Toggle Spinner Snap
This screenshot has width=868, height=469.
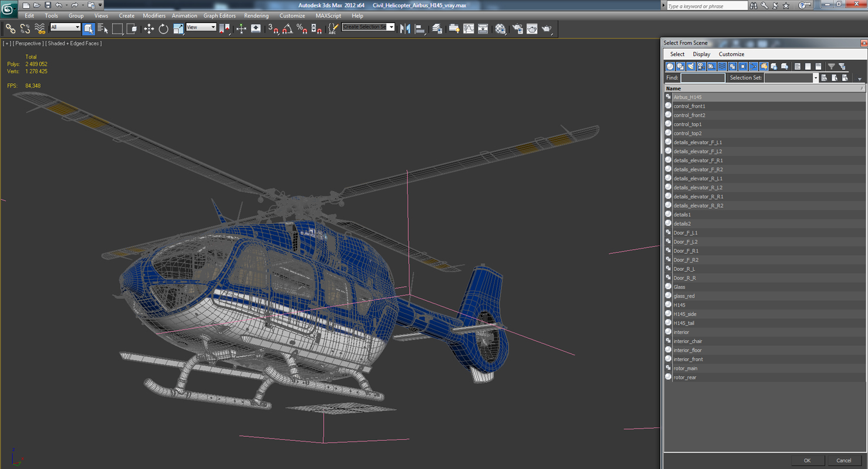pyautogui.click(x=316, y=29)
